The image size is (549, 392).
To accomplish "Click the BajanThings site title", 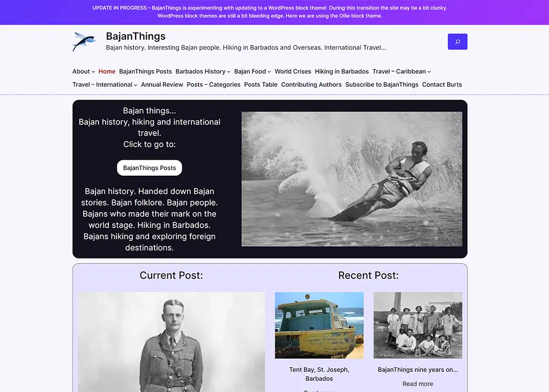I will point(136,36).
